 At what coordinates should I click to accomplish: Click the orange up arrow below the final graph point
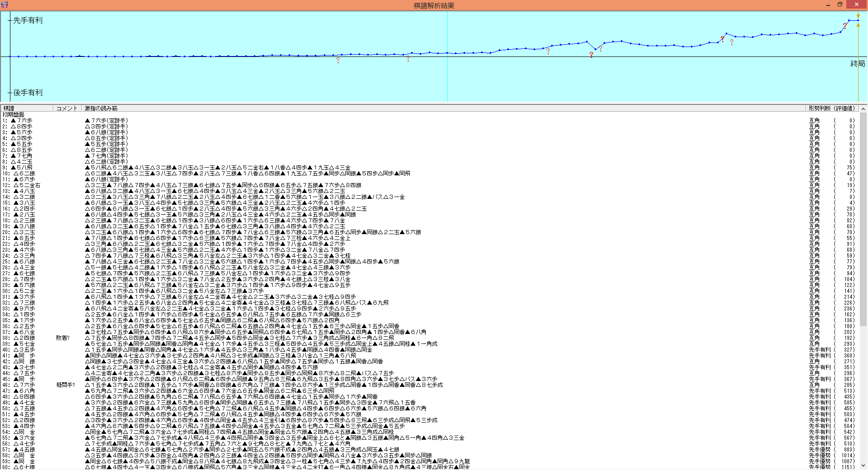(x=858, y=25)
